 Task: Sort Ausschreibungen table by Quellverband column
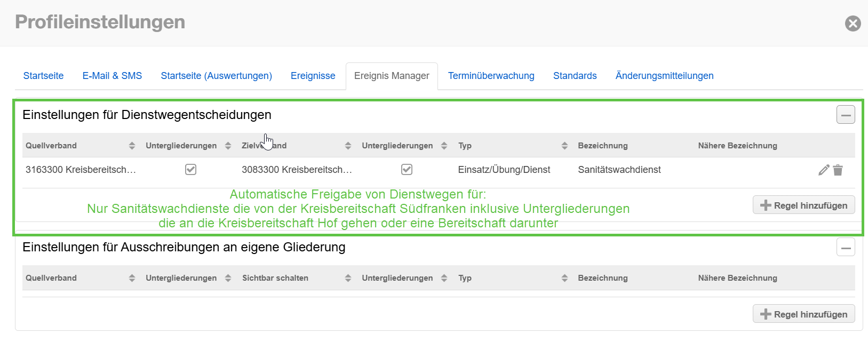132,278
